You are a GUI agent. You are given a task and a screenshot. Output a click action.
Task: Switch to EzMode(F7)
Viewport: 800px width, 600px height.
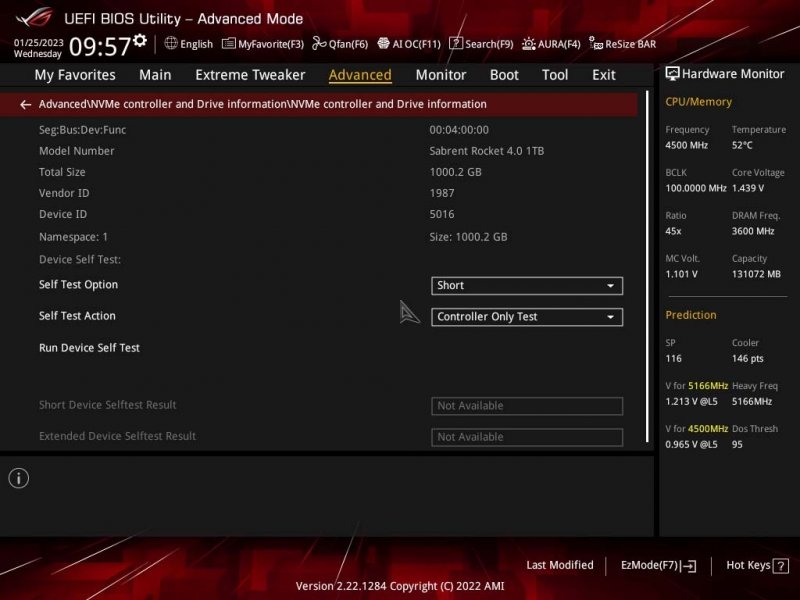658,566
